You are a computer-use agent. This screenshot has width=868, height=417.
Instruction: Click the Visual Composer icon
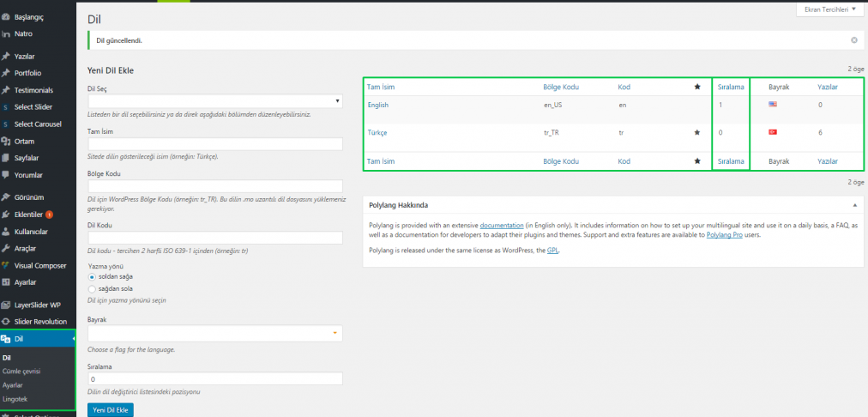pyautogui.click(x=5, y=265)
